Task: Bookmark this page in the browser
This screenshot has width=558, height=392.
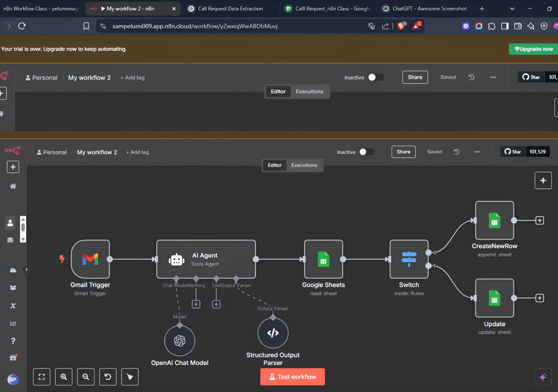Action: [x=86, y=26]
